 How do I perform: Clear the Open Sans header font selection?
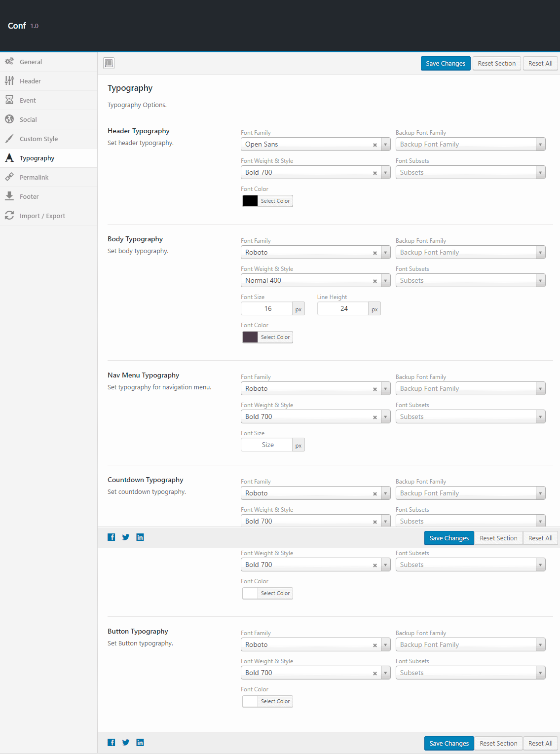tap(375, 145)
